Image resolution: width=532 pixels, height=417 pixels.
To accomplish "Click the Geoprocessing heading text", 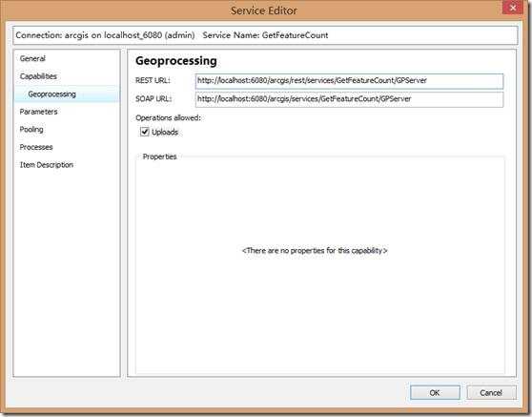I will (176, 61).
